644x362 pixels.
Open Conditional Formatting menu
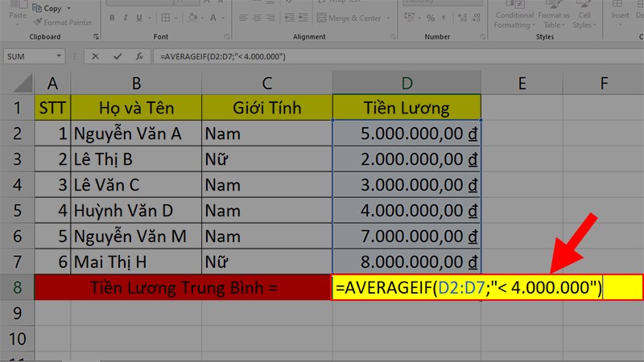click(x=514, y=15)
